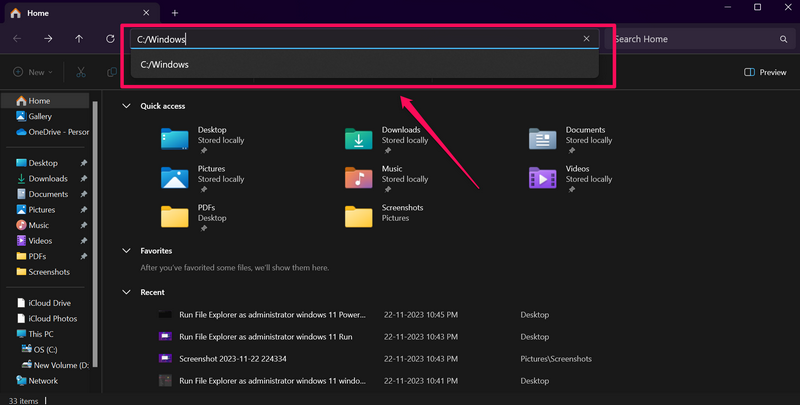
Task: Collapse the Quick access section
Action: (x=126, y=106)
